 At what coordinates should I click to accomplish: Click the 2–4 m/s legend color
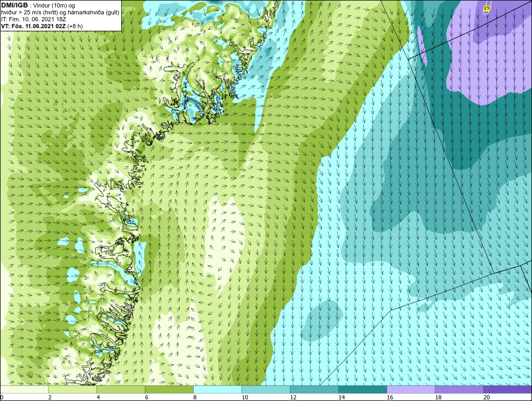[x=72, y=389]
